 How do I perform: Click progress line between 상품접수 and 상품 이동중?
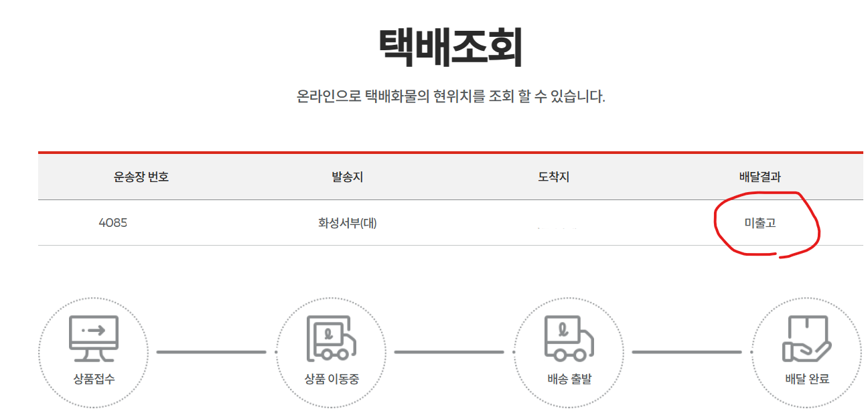tap(212, 351)
